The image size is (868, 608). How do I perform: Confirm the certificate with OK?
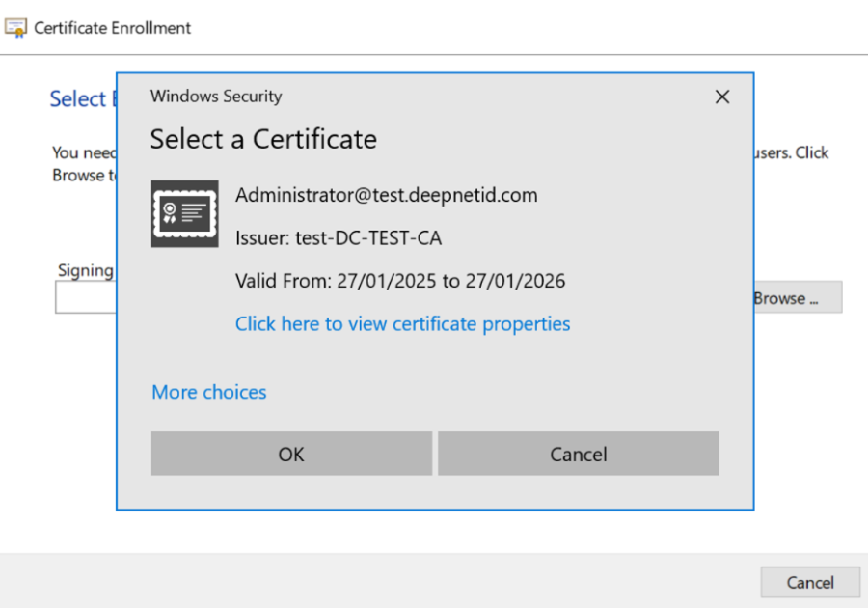point(291,454)
